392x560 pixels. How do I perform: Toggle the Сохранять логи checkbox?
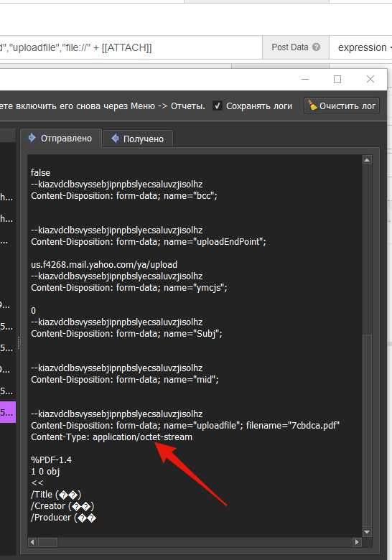click(217, 106)
